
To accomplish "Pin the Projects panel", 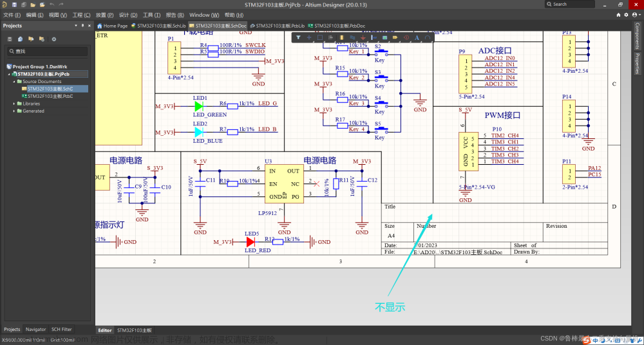I will pyautogui.click(x=82, y=26).
